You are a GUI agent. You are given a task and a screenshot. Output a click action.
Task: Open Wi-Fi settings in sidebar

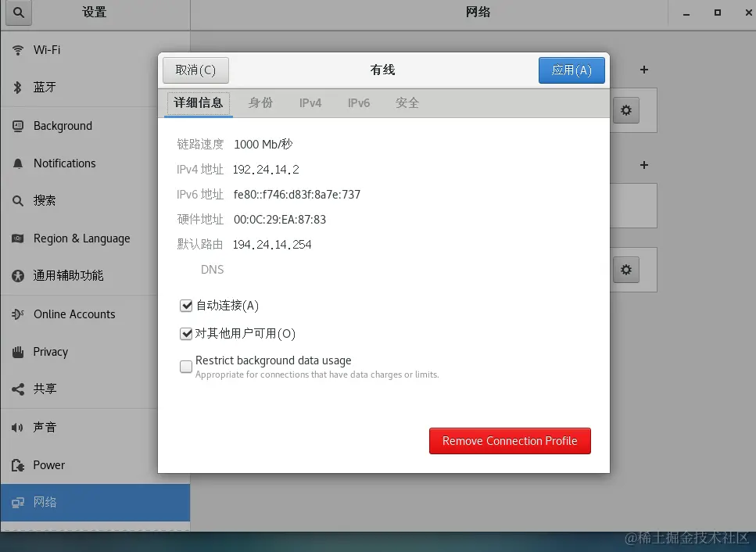95,50
